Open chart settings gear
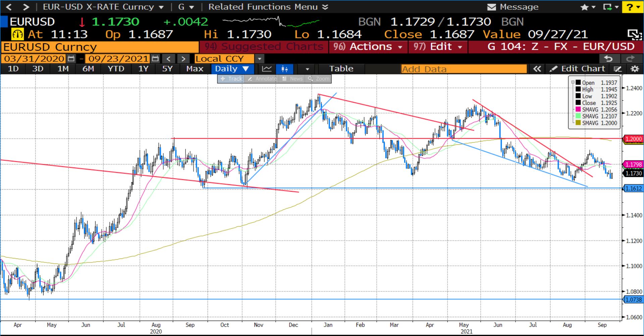The height and width of the screenshot is (336, 644). (635, 69)
